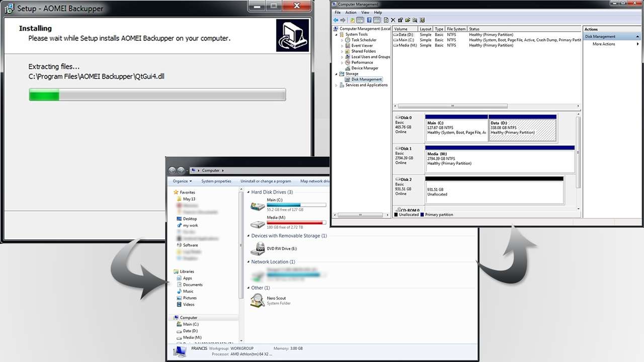Open the Nero Scout system folder

pyautogui.click(x=276, y=298)
